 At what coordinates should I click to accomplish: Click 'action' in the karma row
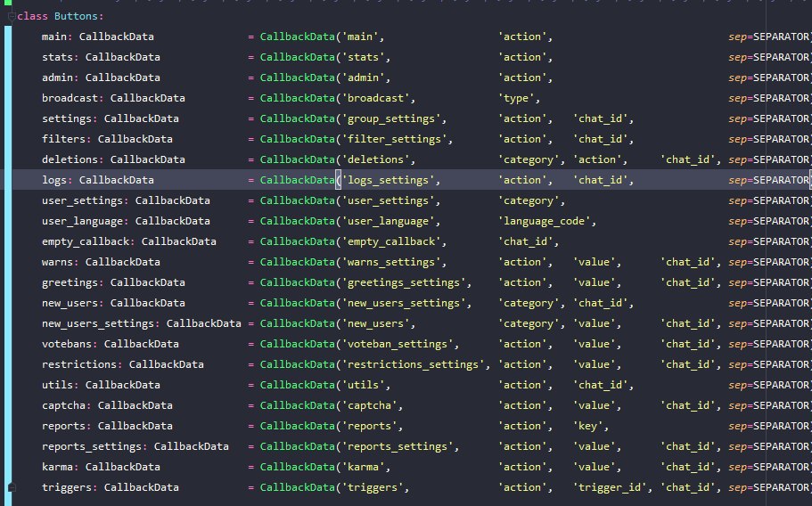(522, 467)
